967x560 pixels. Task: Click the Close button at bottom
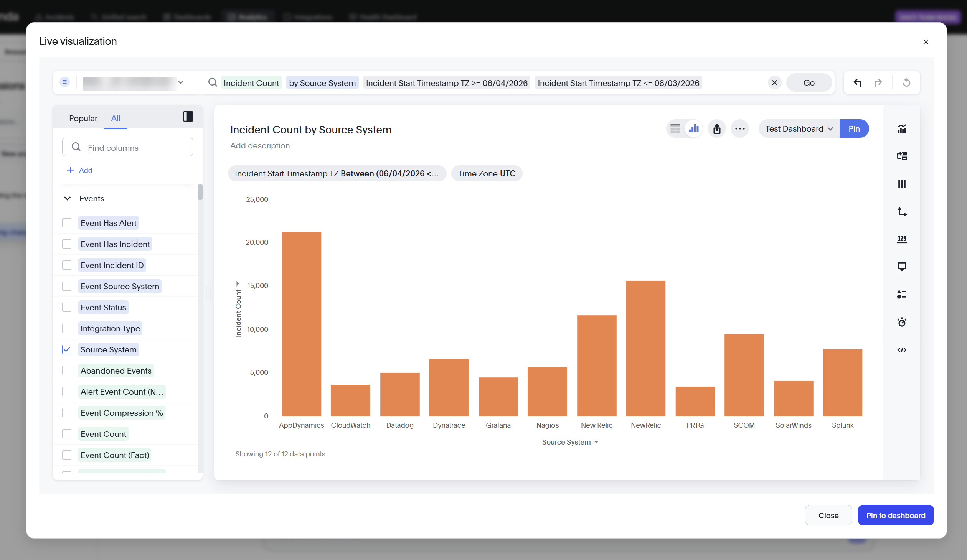[x=828, y=515]
